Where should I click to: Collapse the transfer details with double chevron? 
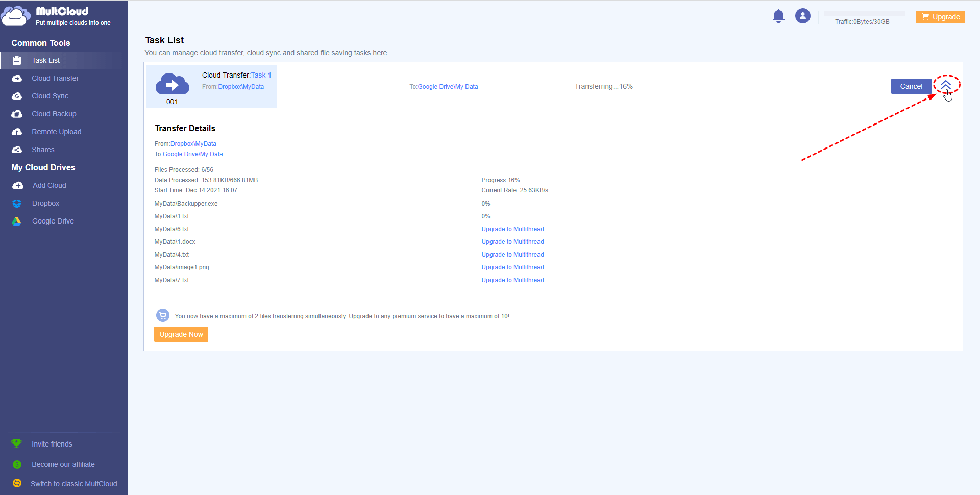pos(946,84)
